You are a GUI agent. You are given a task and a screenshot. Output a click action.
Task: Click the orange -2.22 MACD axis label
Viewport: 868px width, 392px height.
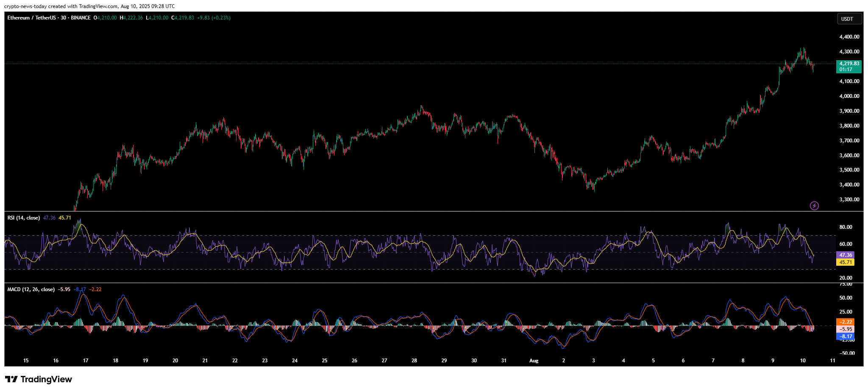point(845,322)
